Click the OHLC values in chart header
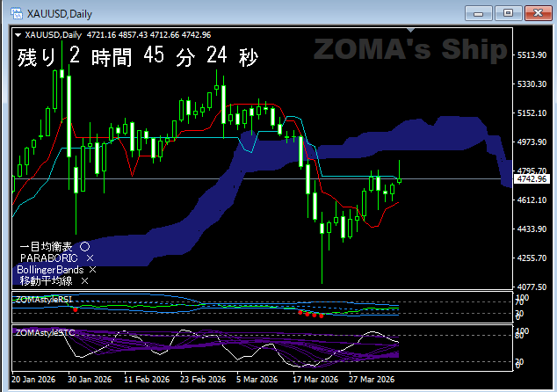Screen dimensions: 557x392 point(148,35)
